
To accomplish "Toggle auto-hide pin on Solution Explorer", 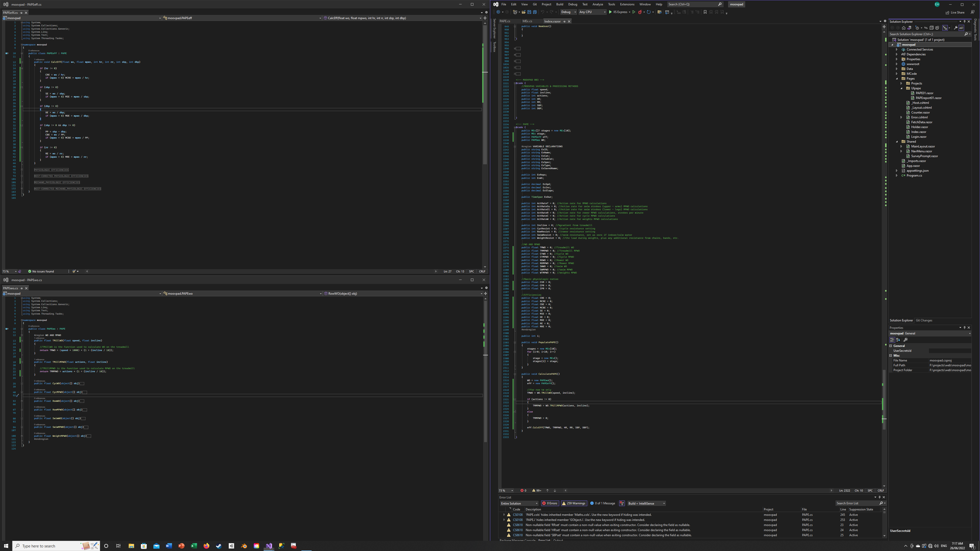I will coord(964,21).
